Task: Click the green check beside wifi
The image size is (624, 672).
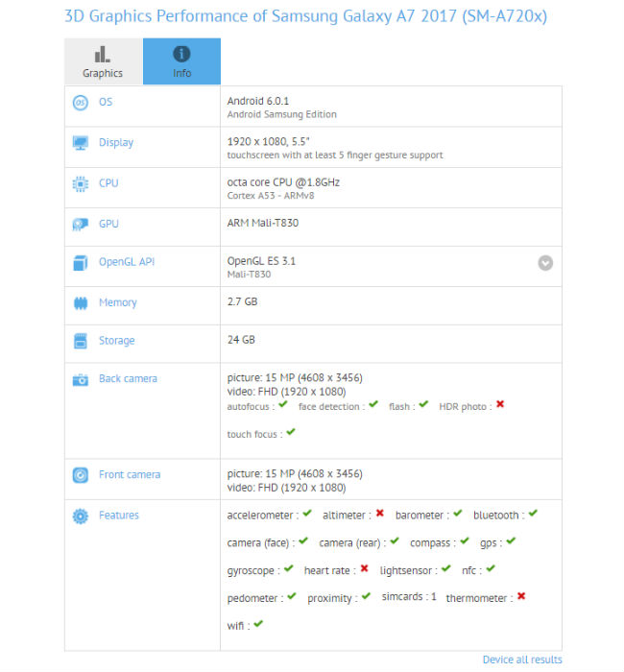Action: [x=258, y=624]
